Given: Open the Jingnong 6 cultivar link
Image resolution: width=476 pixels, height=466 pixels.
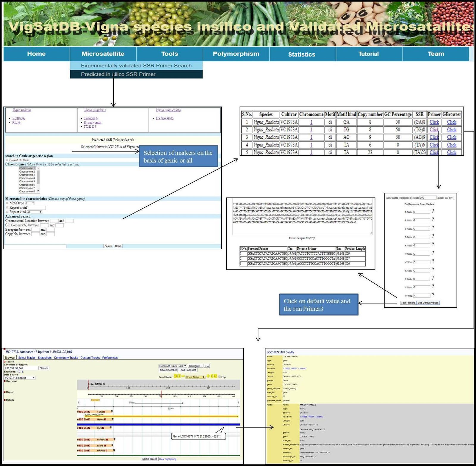Looking at the screenshot, I should [x=91, y=118].
